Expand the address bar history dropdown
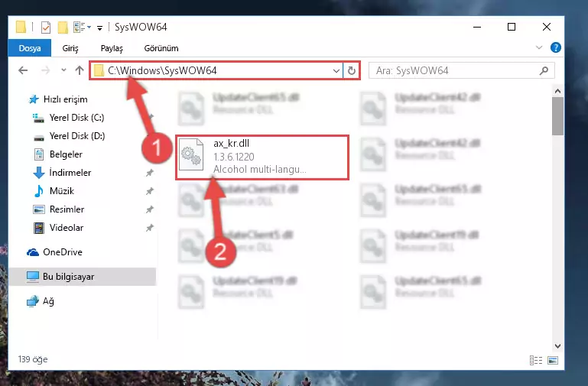 [336, 70]
